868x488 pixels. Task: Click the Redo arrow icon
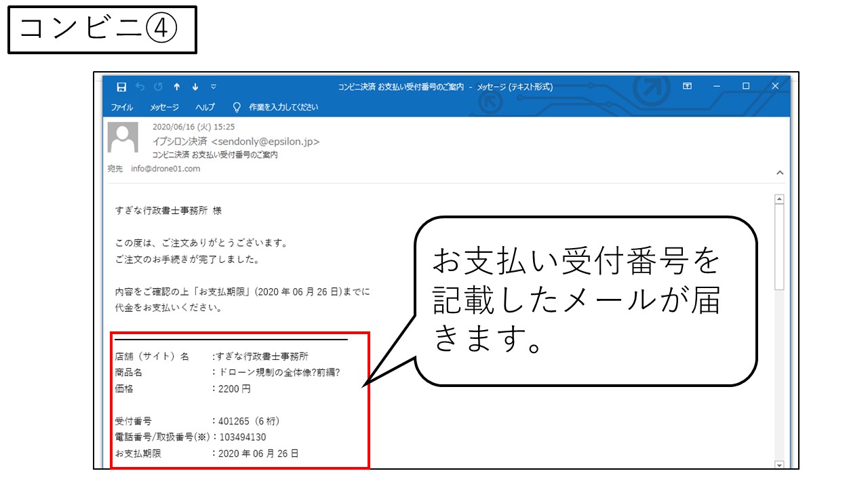coord(159,87)
